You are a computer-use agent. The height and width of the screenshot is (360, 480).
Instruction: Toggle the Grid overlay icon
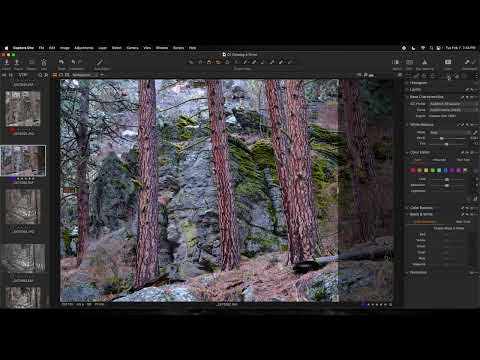[x=410, y=62]
